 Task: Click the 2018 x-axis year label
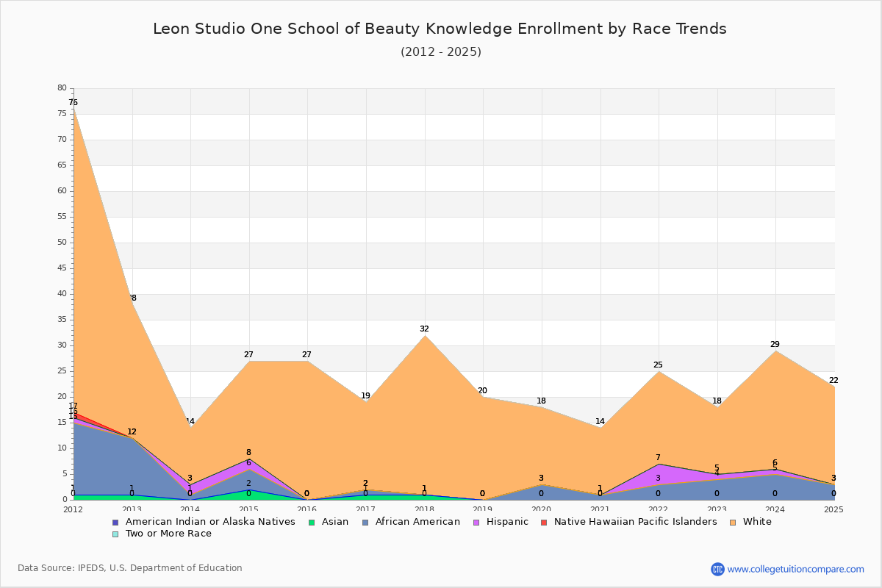(424, 509)
